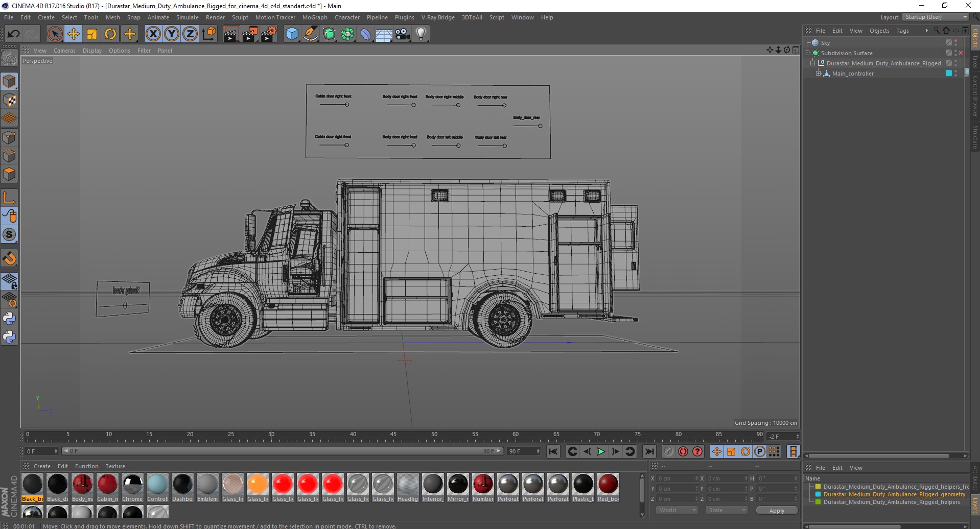This screenshot has width=980, height=529.
Task: Switch to Model mode in left toolbar
Action: (10, 82)
